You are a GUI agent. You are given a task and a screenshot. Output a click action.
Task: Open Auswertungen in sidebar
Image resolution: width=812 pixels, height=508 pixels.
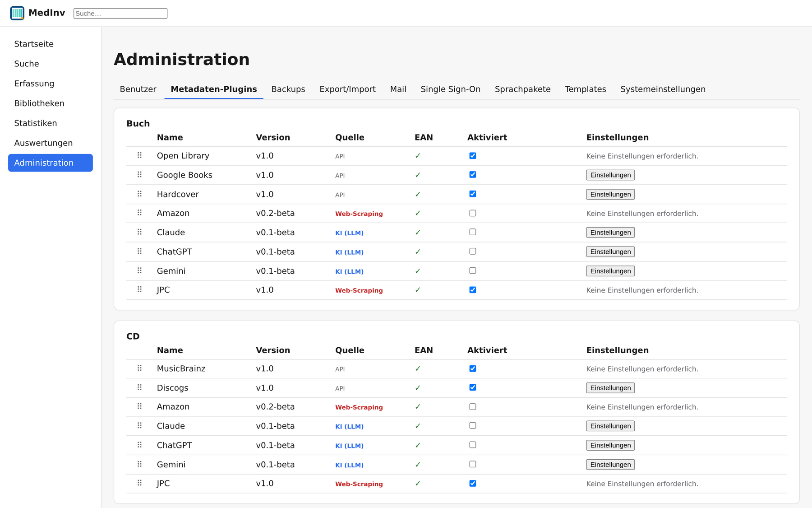tap(51, 143)
